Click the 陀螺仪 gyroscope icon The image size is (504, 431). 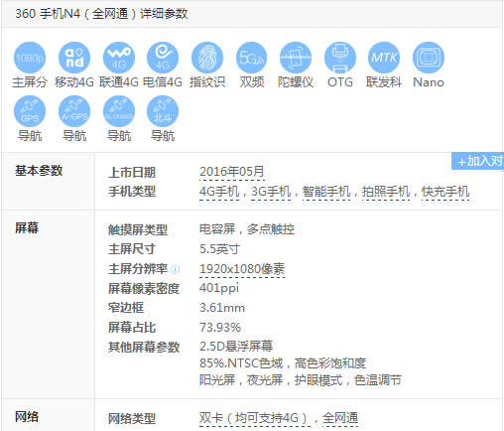pos(296,58)
